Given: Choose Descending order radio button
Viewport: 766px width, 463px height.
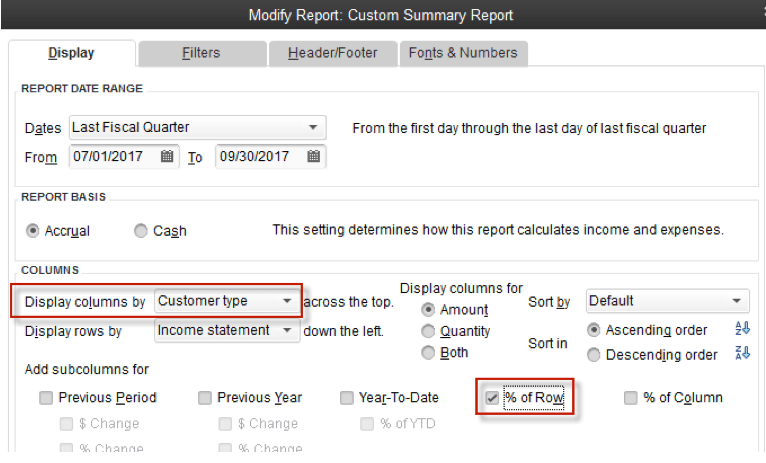Looking at the screenshot, I should pos(594,355).
